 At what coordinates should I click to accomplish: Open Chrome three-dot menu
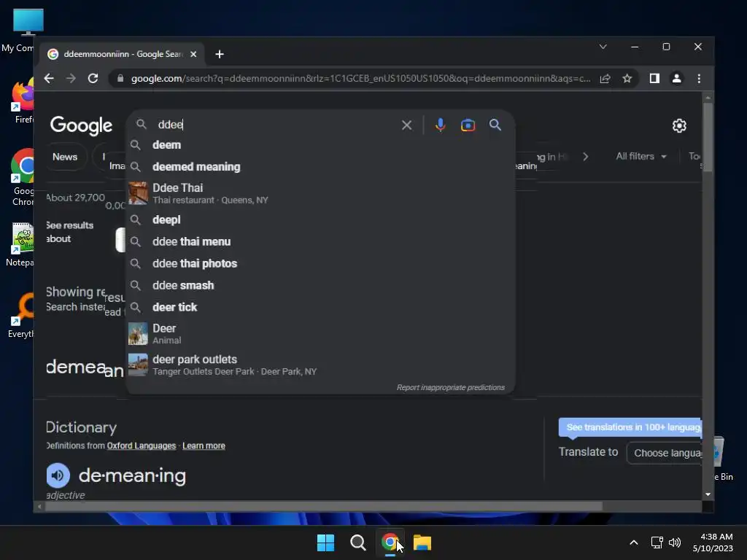[699, 79]
